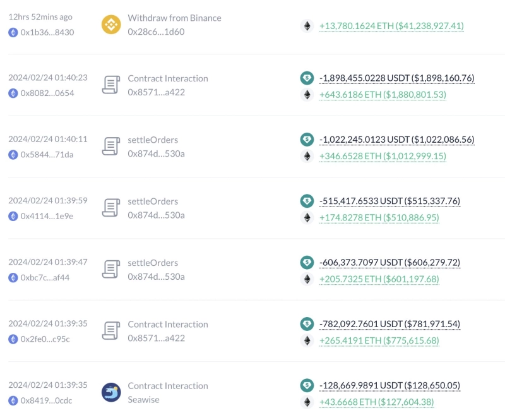Open the +13,780.1624 ETH amount link

click(x=391, y=26)
